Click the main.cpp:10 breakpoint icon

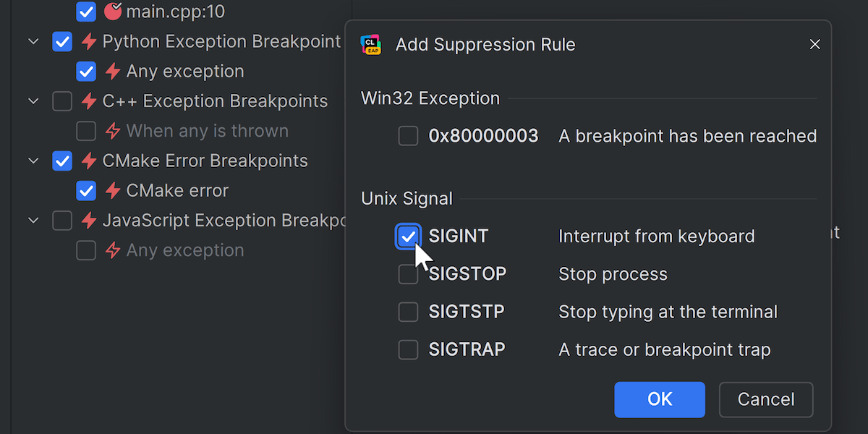point(113,12)
